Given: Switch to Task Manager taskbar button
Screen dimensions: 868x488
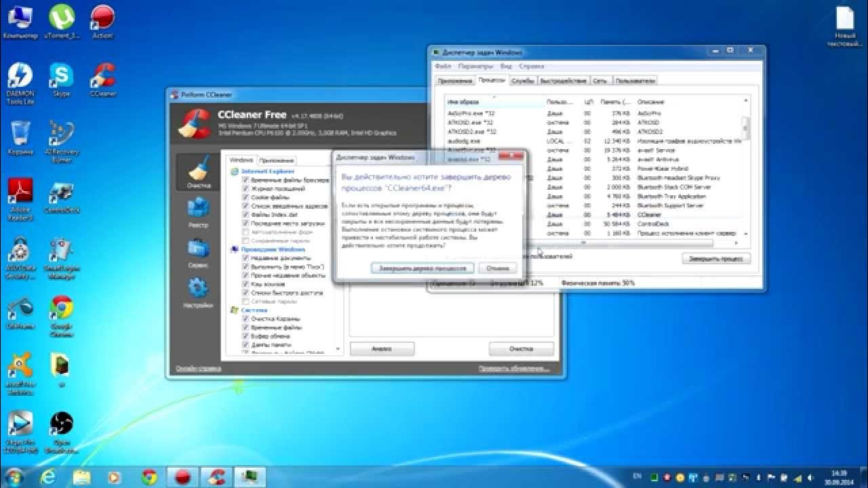Looking at the screenshot, I should (251, 477).
